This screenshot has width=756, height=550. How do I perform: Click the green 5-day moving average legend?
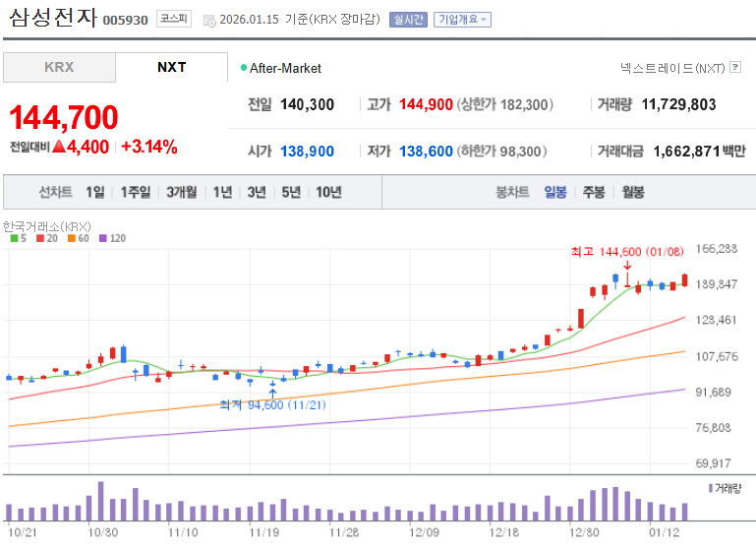click(19, 238)
